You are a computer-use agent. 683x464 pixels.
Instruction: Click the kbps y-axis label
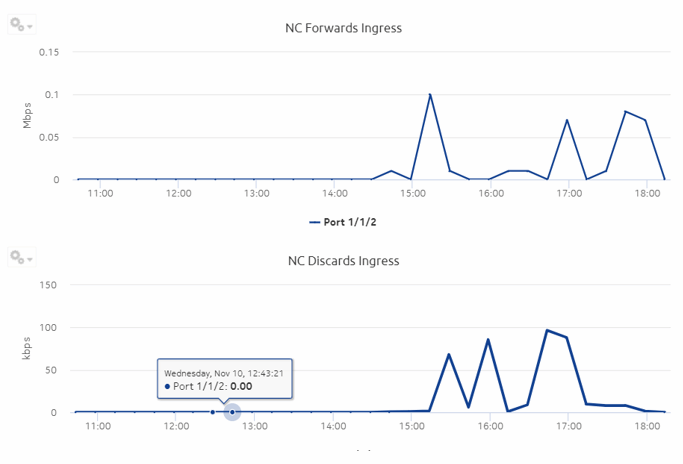click(26, 348)
